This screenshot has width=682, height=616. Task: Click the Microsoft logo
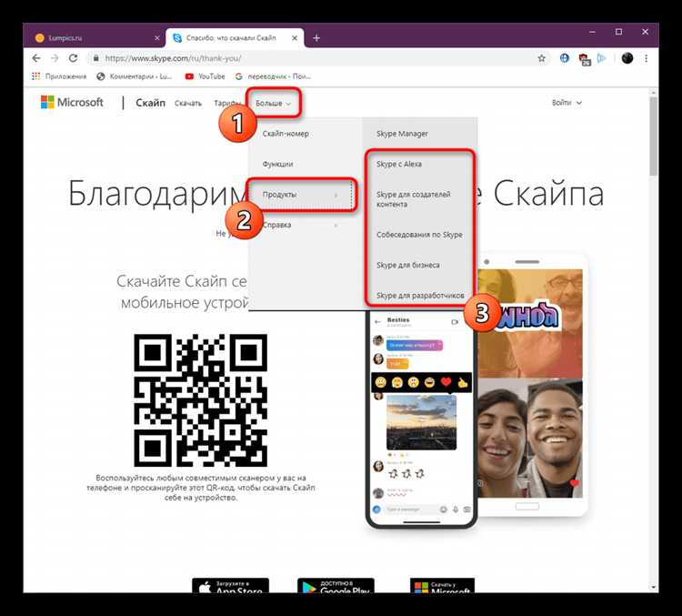(x=72, y=102)
